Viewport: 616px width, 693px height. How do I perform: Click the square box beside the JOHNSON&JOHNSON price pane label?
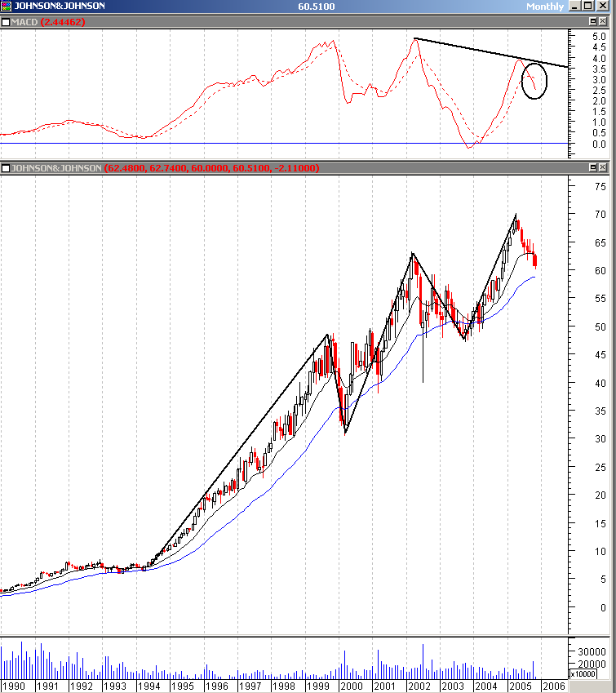tap(5, 168)
